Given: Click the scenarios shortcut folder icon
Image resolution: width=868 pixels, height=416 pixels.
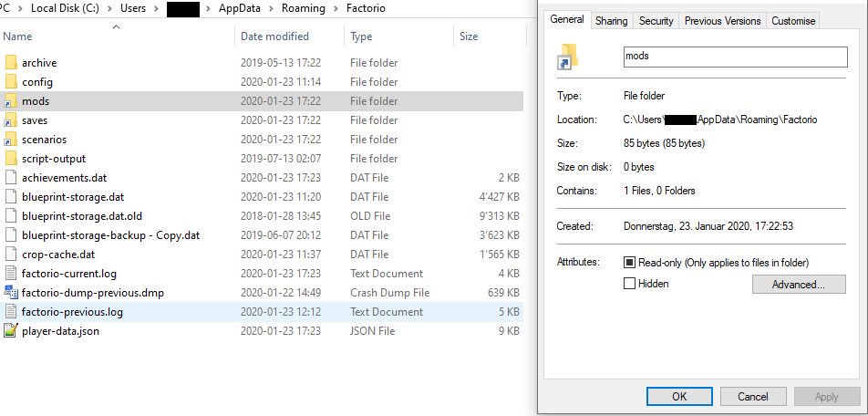Looking at the screenshot, I should pyautogui.click(x=11, y=140).
